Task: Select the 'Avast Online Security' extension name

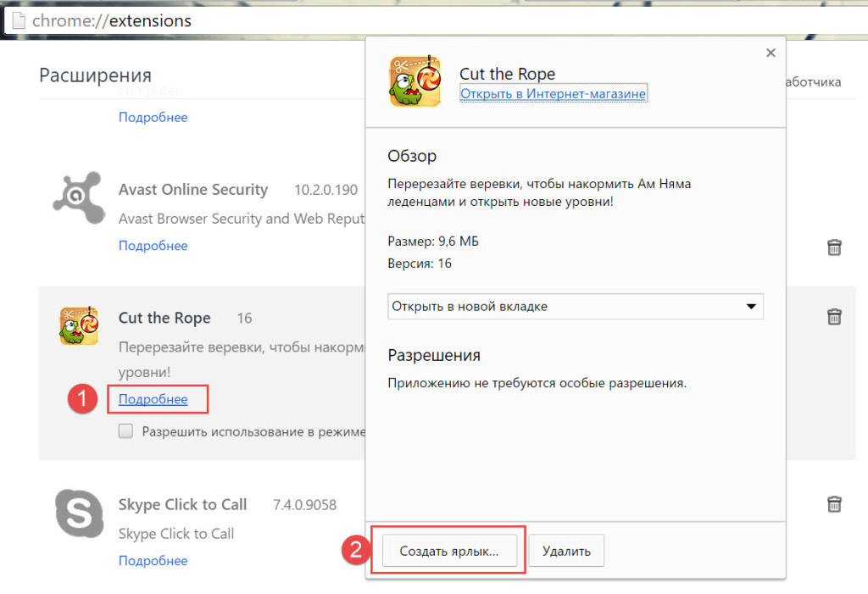Action: click(x=193, y=190)
